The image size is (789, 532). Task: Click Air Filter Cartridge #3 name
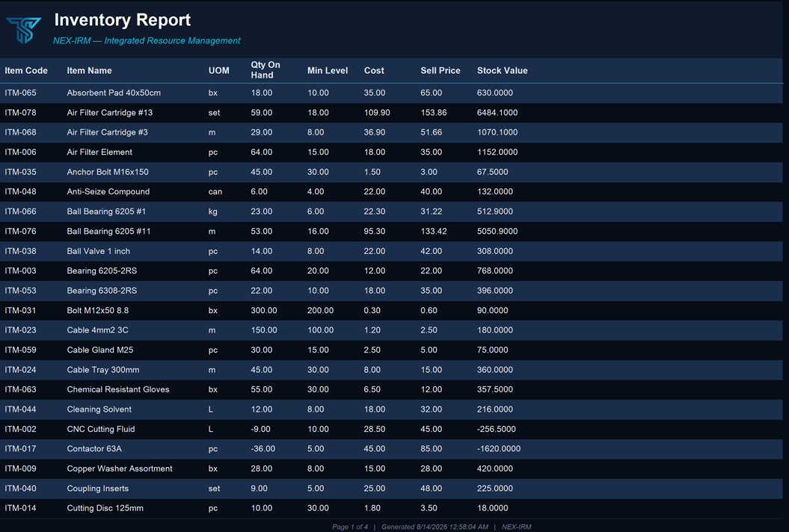tap(107, 132)
